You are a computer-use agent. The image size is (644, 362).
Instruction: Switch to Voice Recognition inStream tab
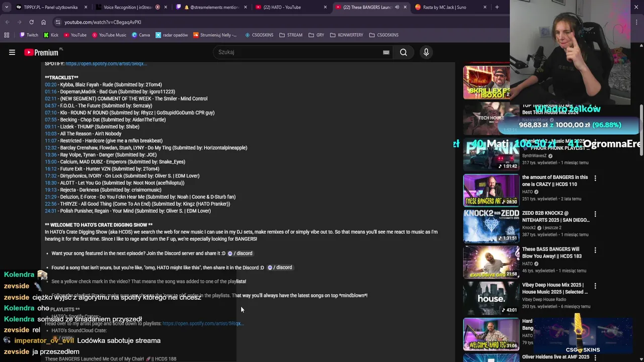[127, 7]
